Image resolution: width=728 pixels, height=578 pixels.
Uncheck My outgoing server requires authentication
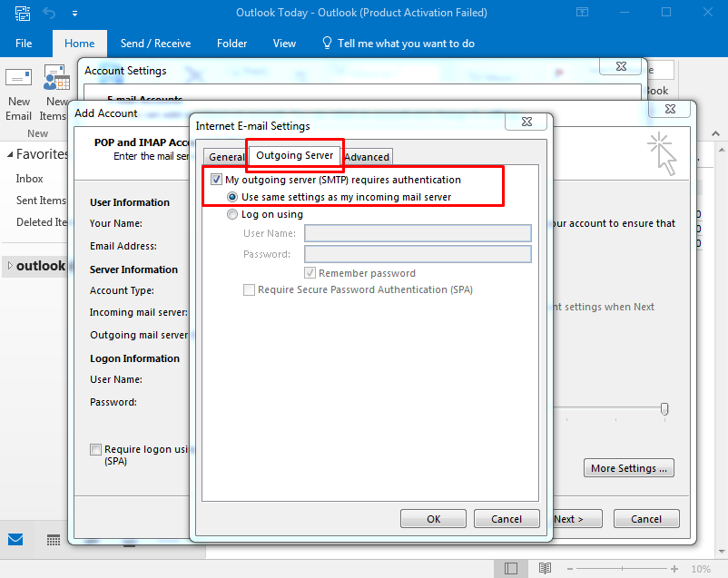coord(216,179)
